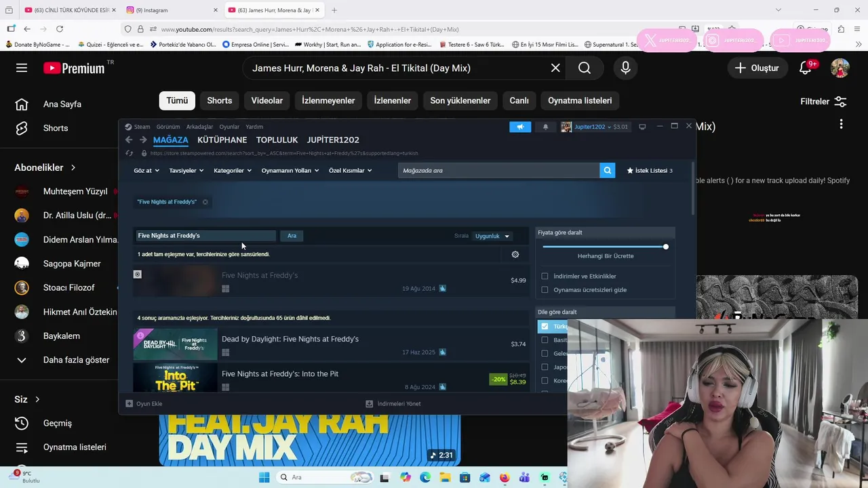This screenshot has height=488, width=868.
Task: Adjust the Fiyata göre daralt price slider handle
Action: point(666,247)
